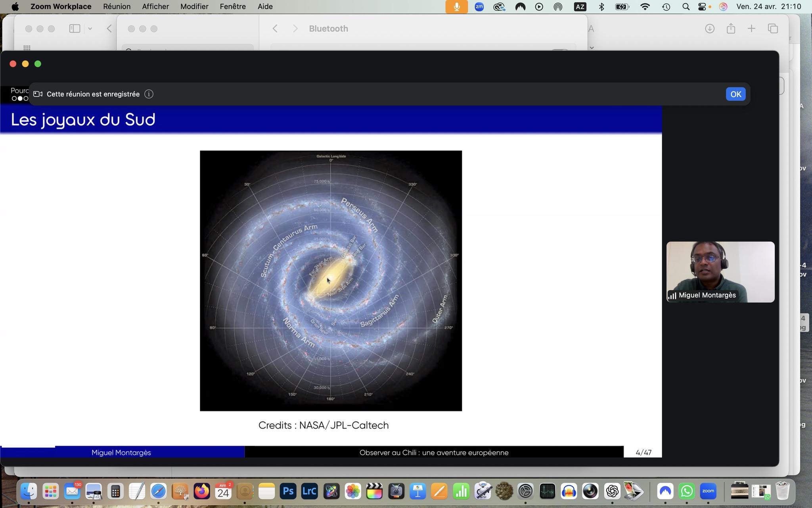Open the Afficher menu
This screenshot has height=508, width=812.
click(x=155, y=6)
